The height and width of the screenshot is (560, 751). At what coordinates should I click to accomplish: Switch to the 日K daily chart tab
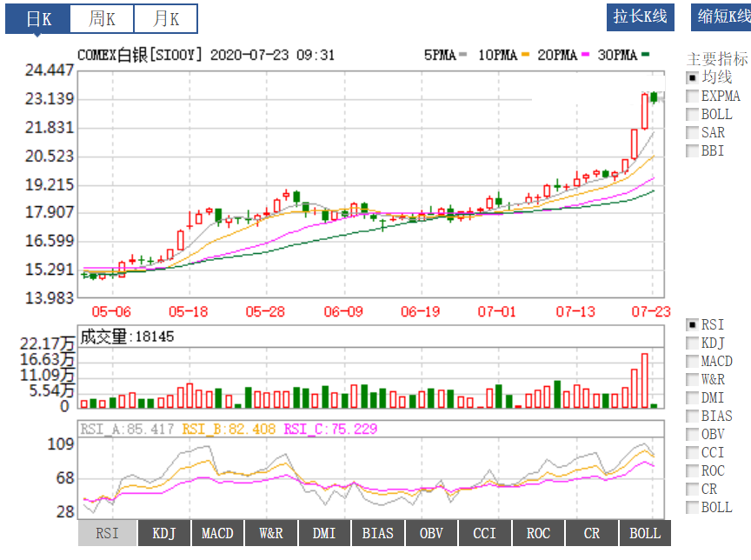point(37,18)
